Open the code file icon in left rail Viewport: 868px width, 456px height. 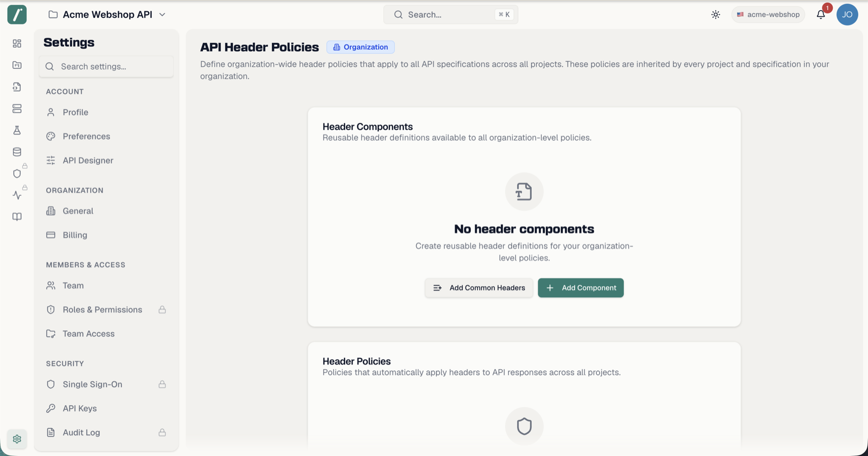[x=17, y=87]
